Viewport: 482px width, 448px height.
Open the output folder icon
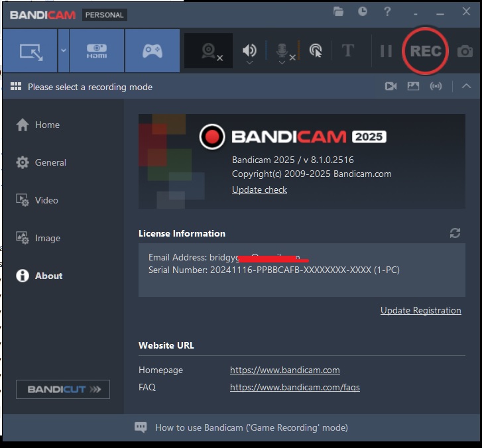(338, 12)
